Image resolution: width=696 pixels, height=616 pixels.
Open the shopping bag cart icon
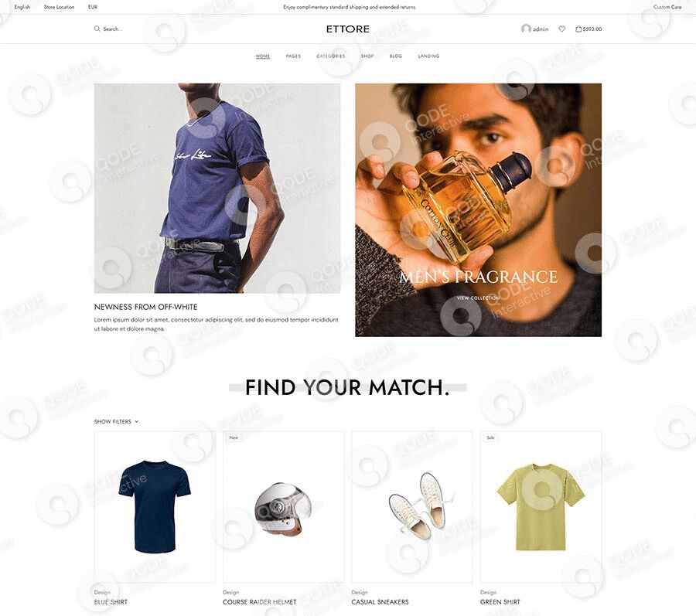click(x=578, y=29)
